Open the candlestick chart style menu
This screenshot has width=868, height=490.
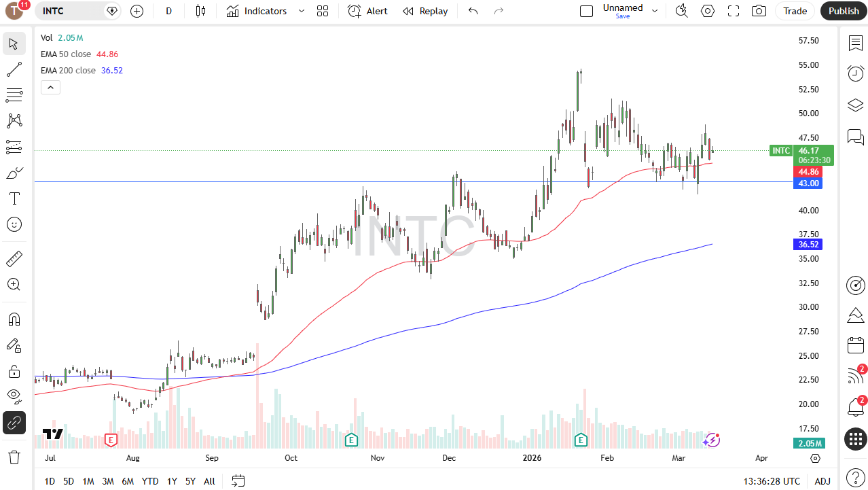(200, 11)
